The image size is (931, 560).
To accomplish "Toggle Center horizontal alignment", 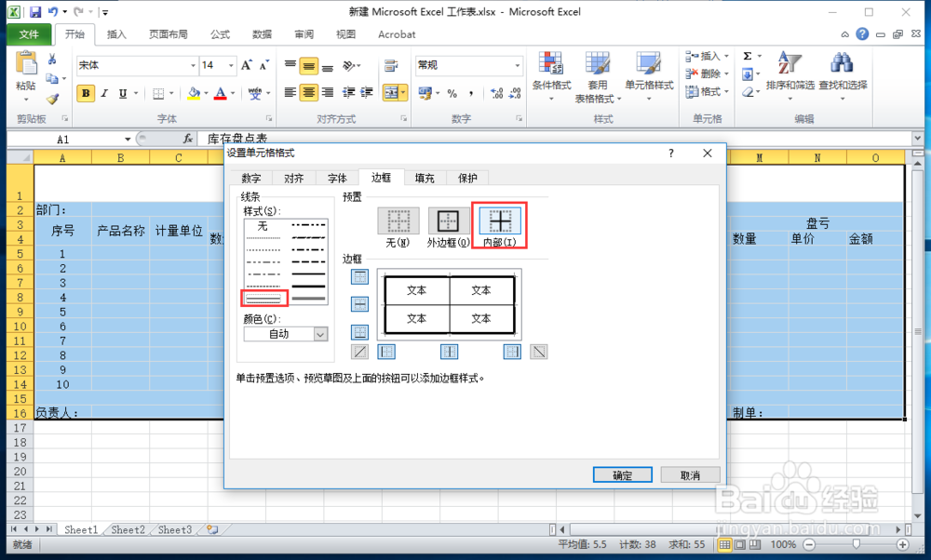I will pyautogui.click(x=308, y=92).
